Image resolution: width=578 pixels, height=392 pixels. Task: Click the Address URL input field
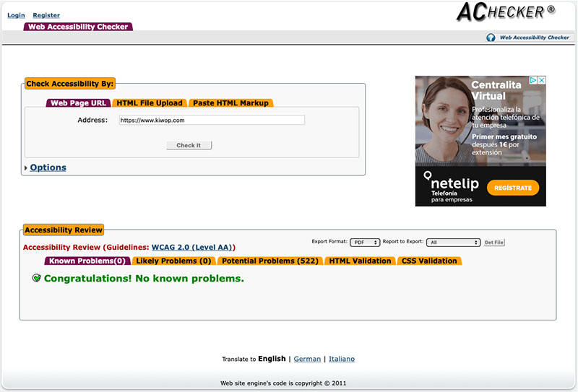[x=212, y=120]
